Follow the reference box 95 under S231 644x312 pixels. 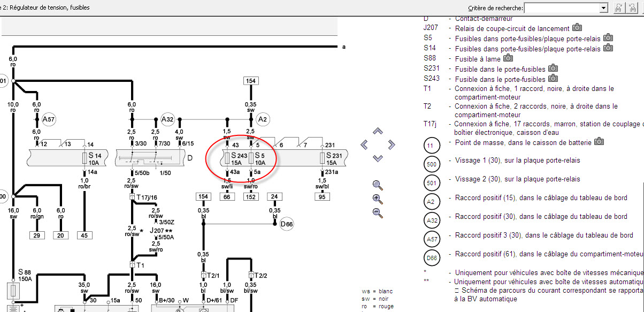coord(323,197)
